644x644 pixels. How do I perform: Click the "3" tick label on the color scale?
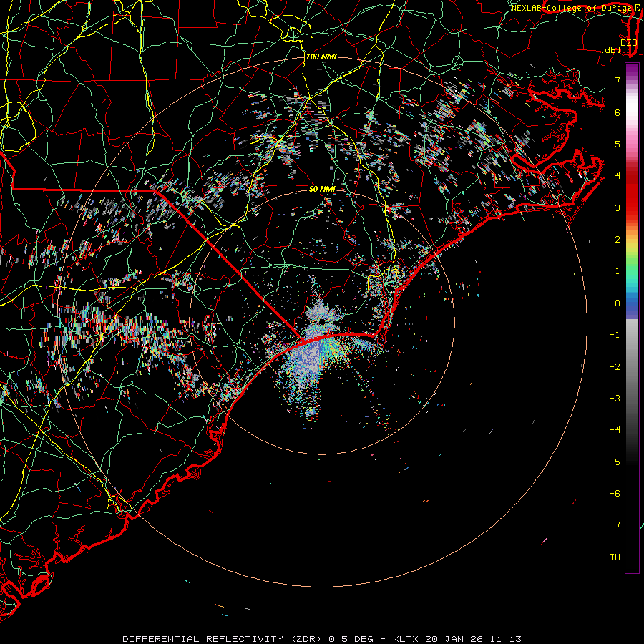click(618, 208)
